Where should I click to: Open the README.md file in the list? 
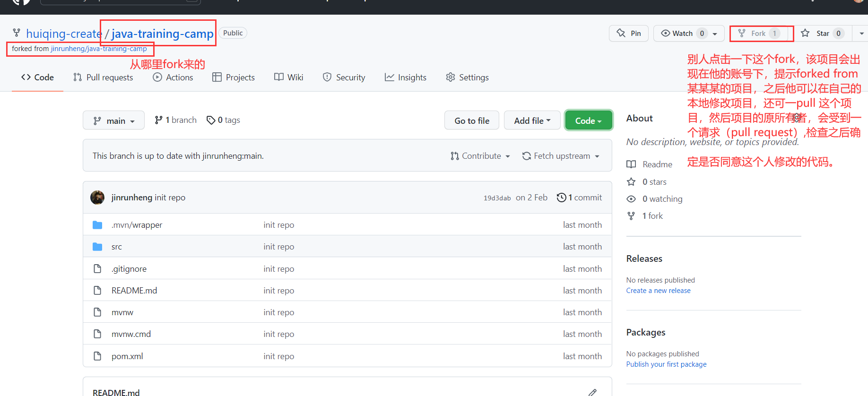(x=134, y=291)
